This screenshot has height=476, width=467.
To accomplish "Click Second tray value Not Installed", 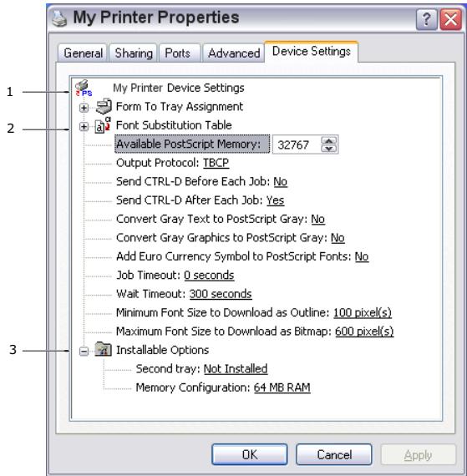I will (x=236, y=369).
